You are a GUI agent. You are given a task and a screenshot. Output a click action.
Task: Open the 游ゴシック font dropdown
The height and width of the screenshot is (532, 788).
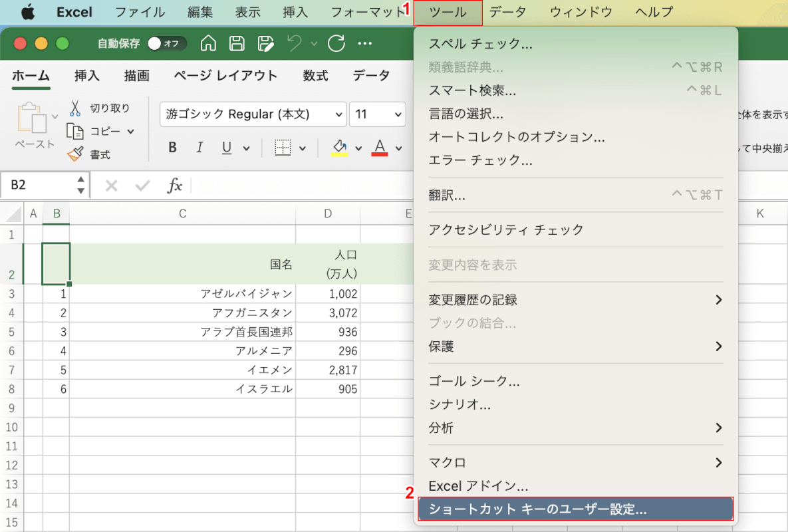pos(338,114)
